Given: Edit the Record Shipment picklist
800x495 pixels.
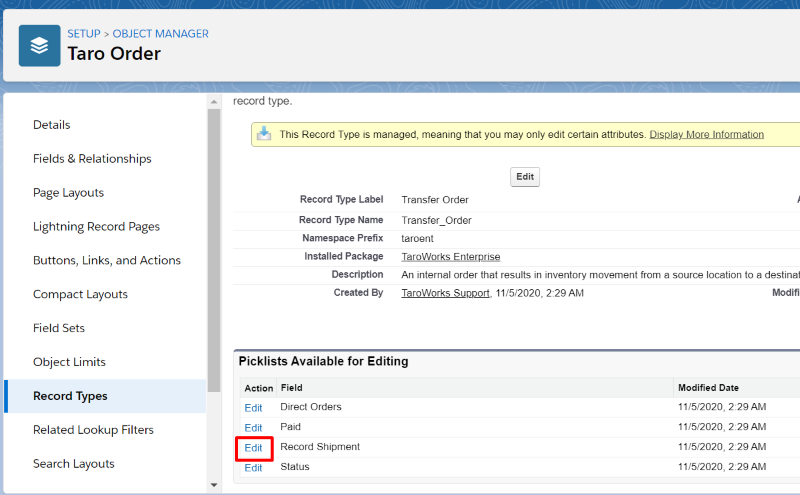Looking at the screenshot, I should click(253, 448).
